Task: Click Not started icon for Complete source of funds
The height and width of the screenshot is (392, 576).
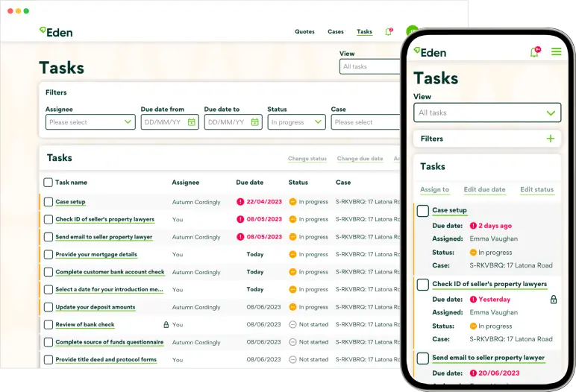Action: 292,342
